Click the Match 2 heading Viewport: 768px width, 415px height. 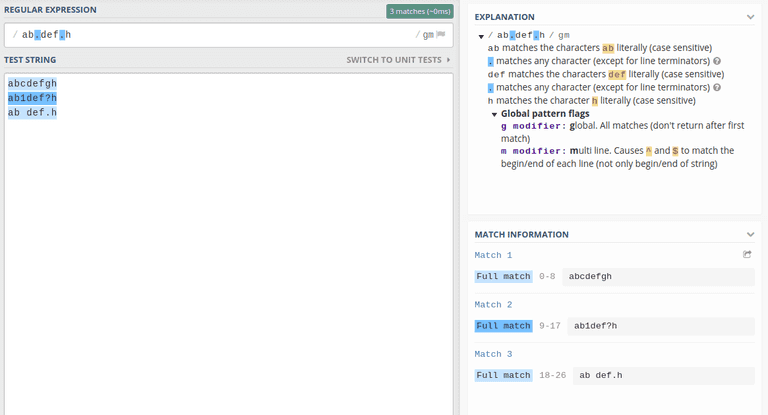[x=493, y=305]
